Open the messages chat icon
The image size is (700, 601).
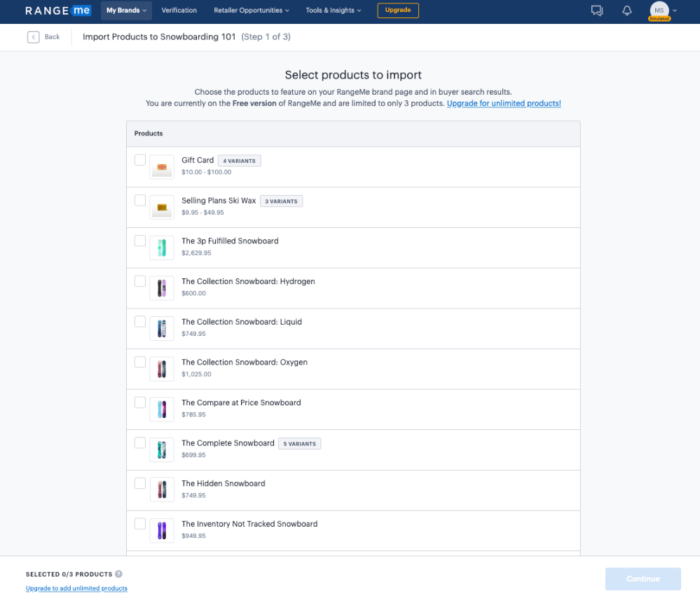597,11
